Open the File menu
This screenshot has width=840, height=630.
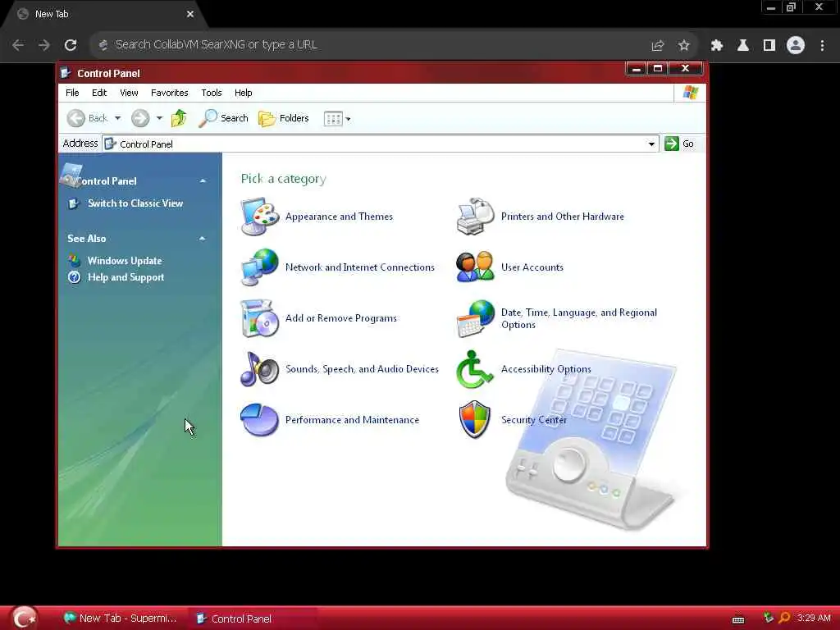point(72,93)
